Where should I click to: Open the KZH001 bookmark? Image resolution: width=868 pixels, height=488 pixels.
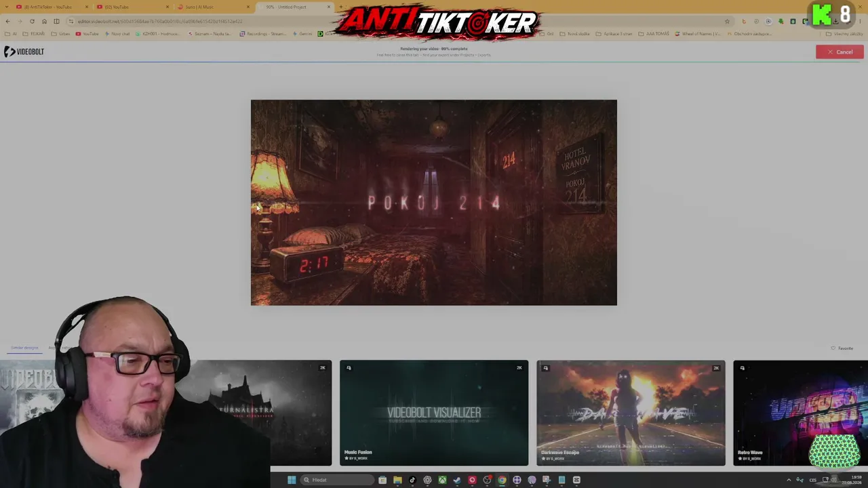point(157,34)
